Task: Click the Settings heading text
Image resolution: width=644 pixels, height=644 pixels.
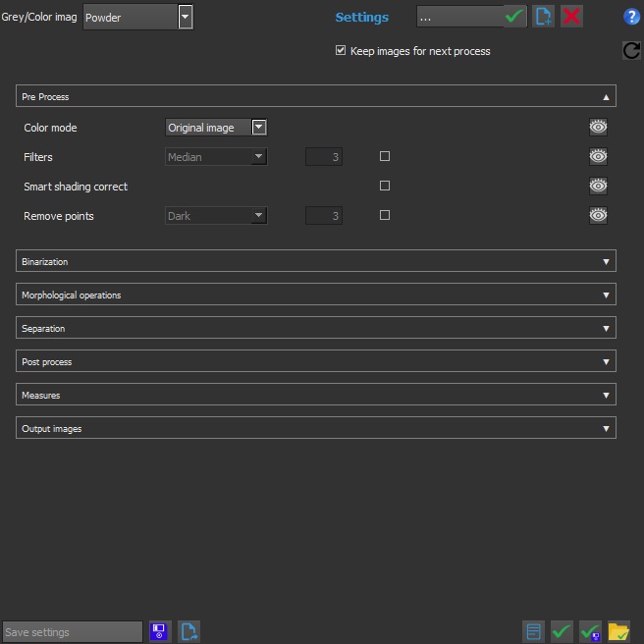Action: coord(362,18)
